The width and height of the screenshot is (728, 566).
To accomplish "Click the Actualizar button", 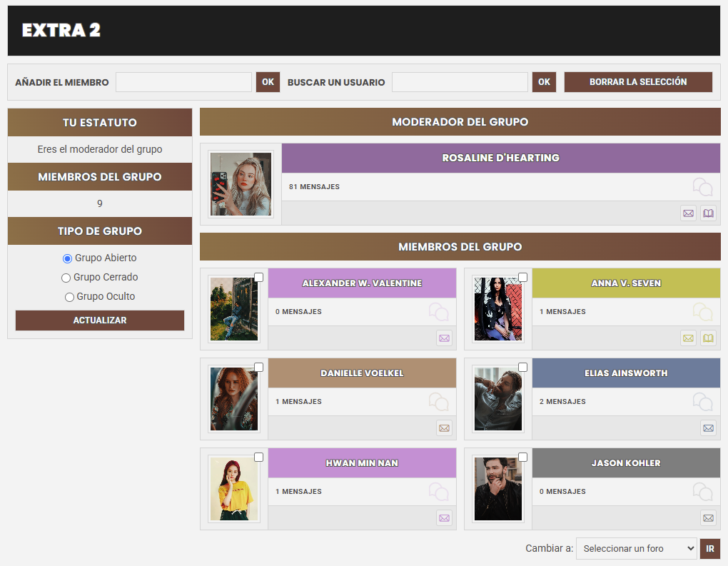I will click(x=100, y=320).
